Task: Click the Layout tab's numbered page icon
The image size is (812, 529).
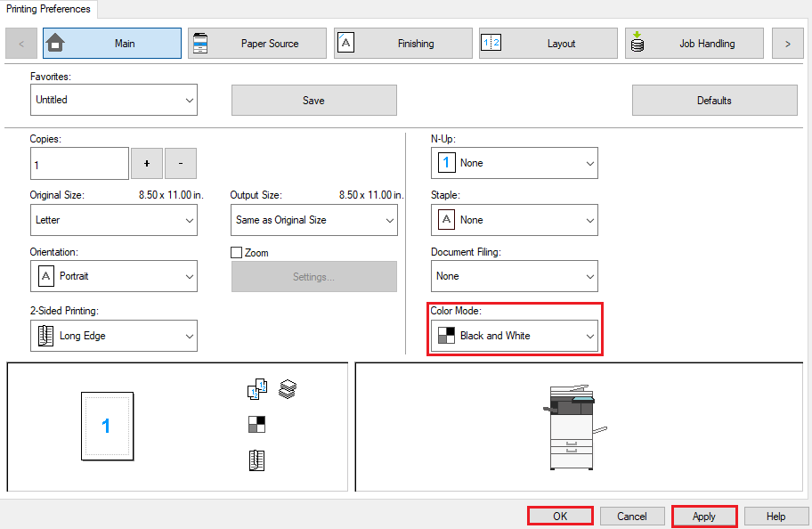Action: click(x=492, y=42)
